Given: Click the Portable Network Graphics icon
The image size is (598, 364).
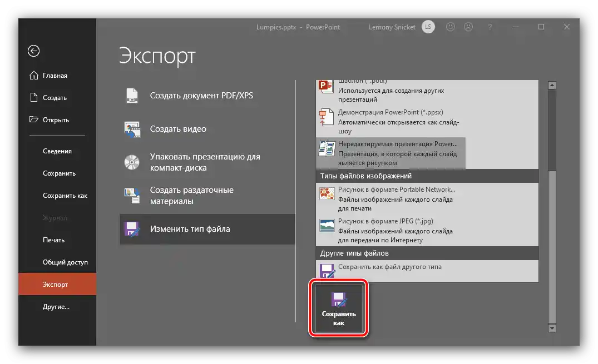Looking at the screenshot, I should (x=327, y=193).
